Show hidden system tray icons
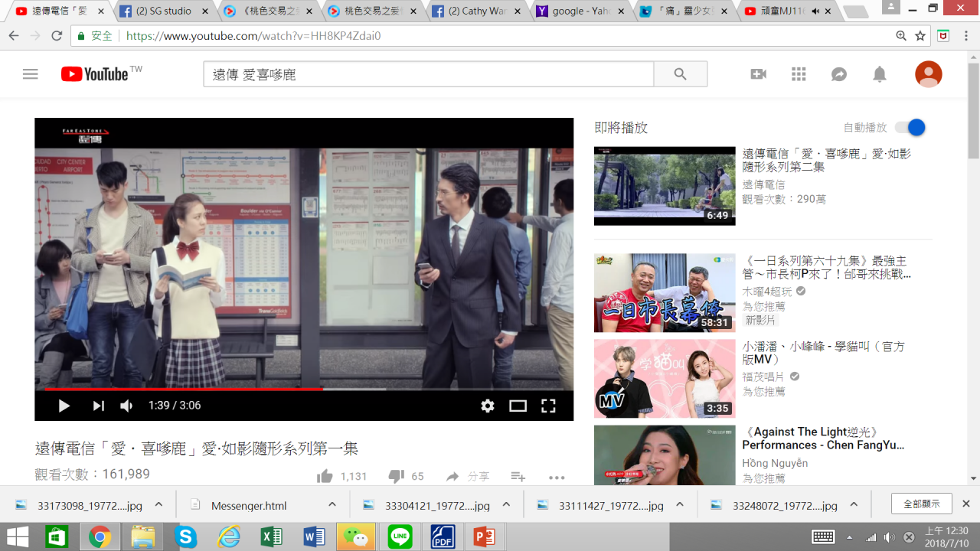This screenshot has height=551, width=980. 849,537
